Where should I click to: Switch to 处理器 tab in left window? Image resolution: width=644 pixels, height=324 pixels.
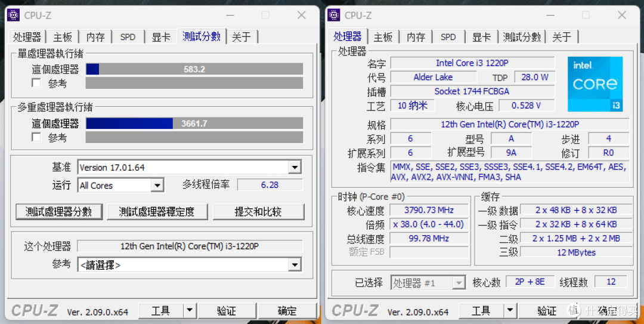[27, 37]
